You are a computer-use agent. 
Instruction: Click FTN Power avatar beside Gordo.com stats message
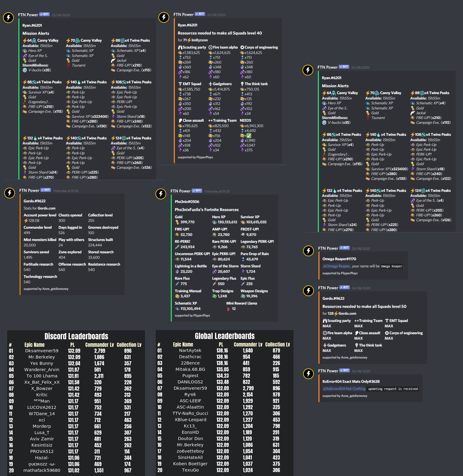click(x=10, y=193)
